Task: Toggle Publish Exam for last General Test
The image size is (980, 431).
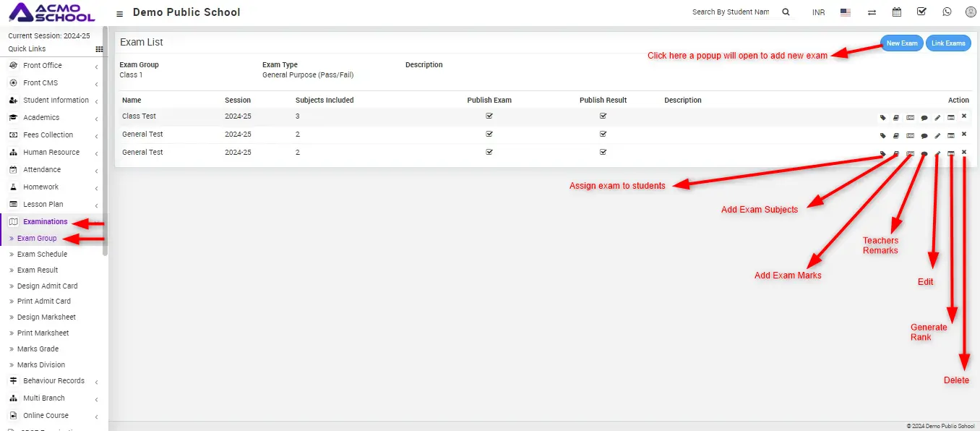Action: click(489, 152)
